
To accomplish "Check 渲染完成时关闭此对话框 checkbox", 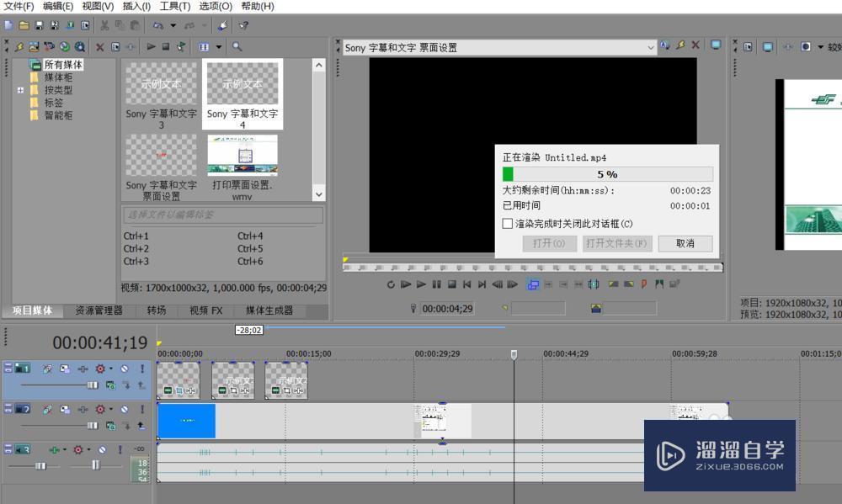I will point(508,223).
